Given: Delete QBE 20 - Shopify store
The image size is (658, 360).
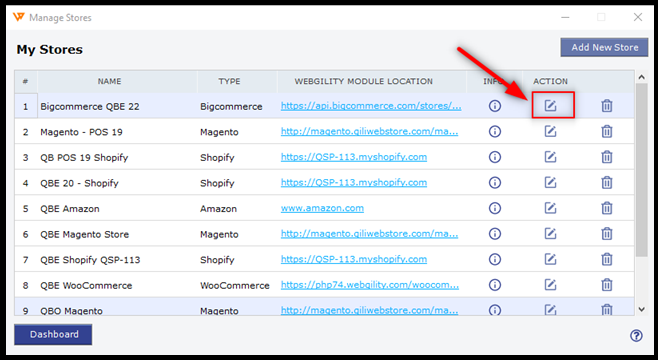Looking at the screenshot, I should (x=606, y=183).
